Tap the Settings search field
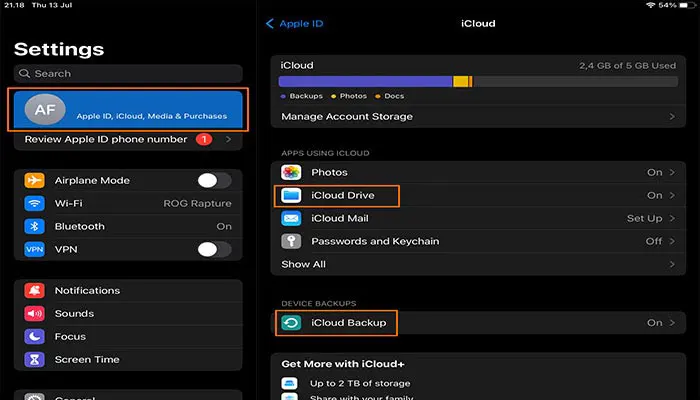 pos(129,73)
